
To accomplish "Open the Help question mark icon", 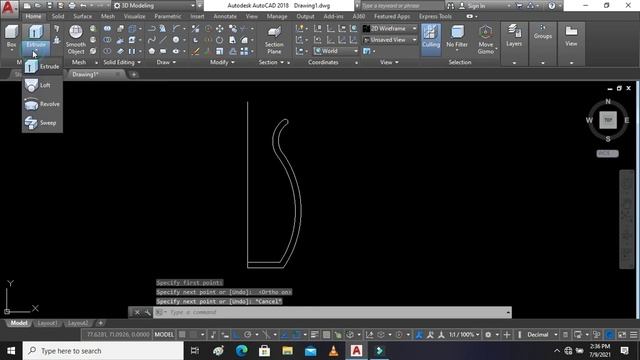I will [x=552, y=6].
